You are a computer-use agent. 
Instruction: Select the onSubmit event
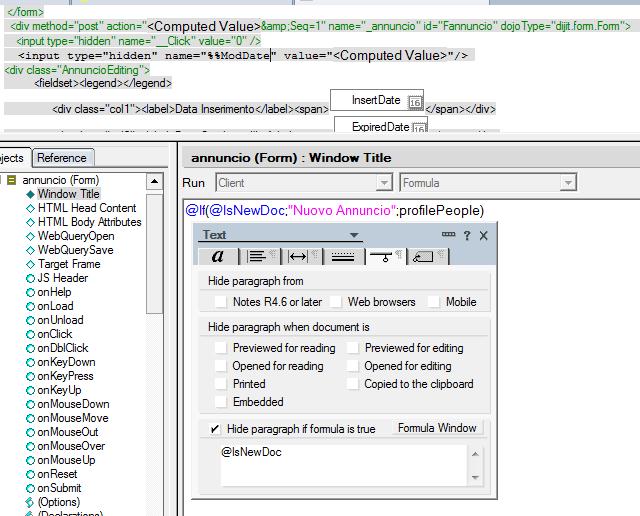(59, 488)
